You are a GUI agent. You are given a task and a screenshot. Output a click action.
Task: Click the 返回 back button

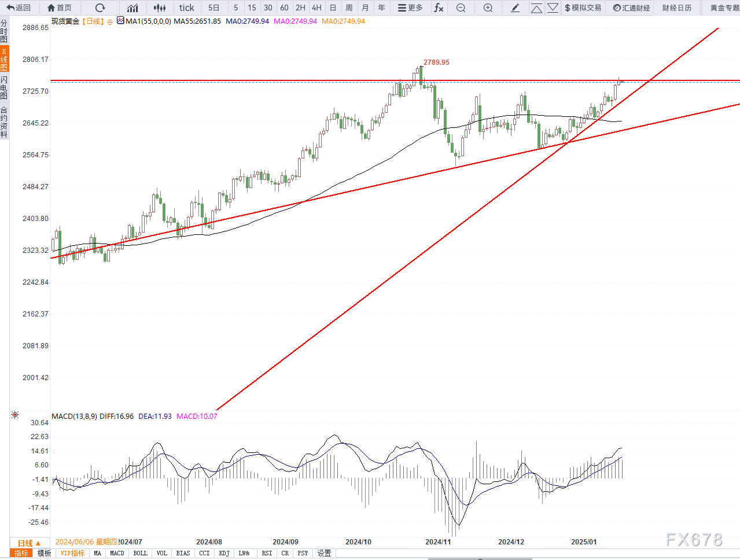click(x=19, y=8)
